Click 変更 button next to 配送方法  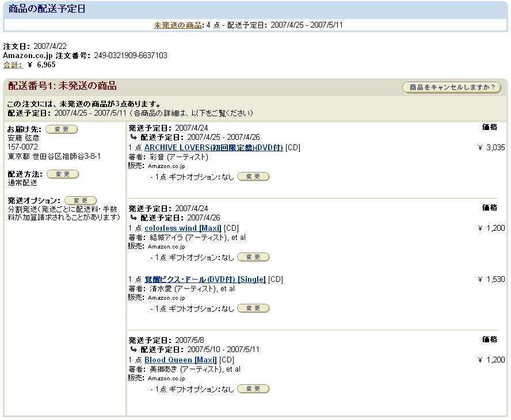coord(63,174)
